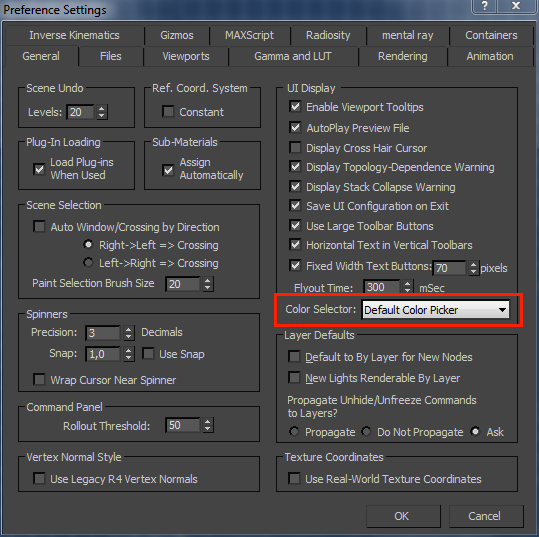This screenshot has height=537, width=539.
Task: Select Left->Right => Crossing radio button
Action: [x=88, y=263]
